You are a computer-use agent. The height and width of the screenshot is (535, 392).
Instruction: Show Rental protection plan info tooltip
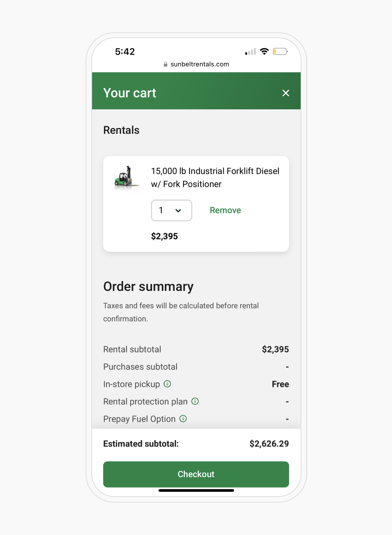(x=195, y=401)
